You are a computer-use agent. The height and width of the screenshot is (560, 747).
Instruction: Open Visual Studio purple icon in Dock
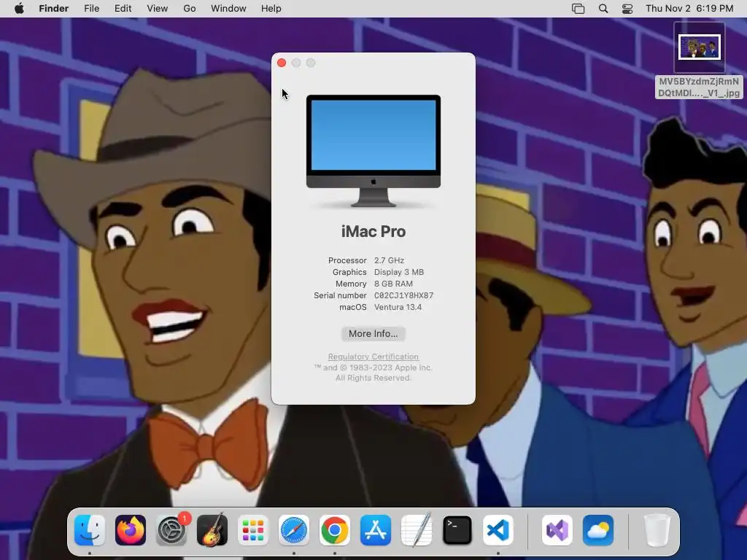(x=557, y=530)
